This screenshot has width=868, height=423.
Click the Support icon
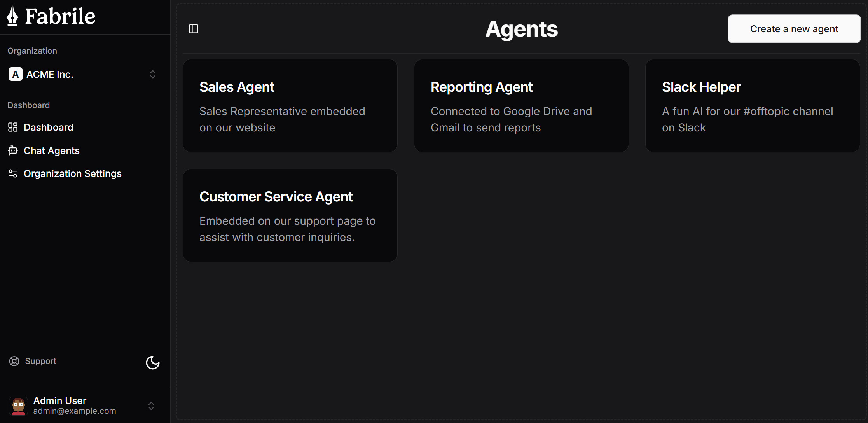point(14,361)
